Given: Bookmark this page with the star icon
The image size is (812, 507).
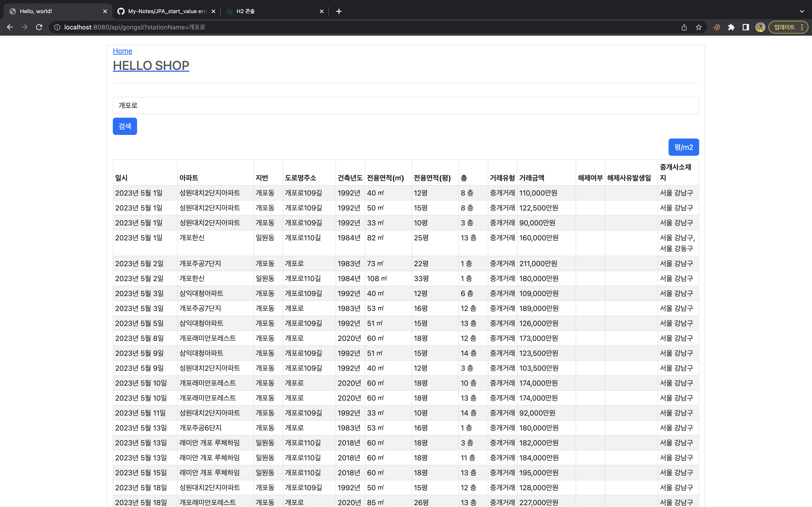Looking at the screenshot, I should [x=699, y=27].
